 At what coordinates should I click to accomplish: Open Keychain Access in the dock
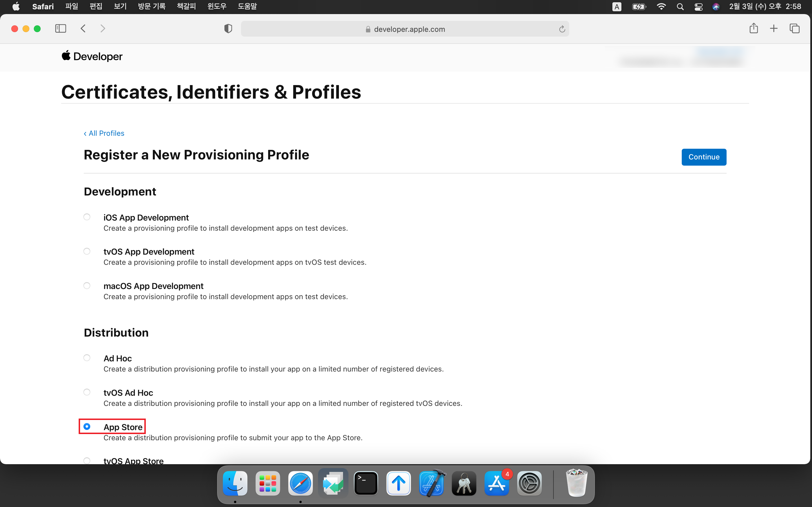tap(464, 483)
